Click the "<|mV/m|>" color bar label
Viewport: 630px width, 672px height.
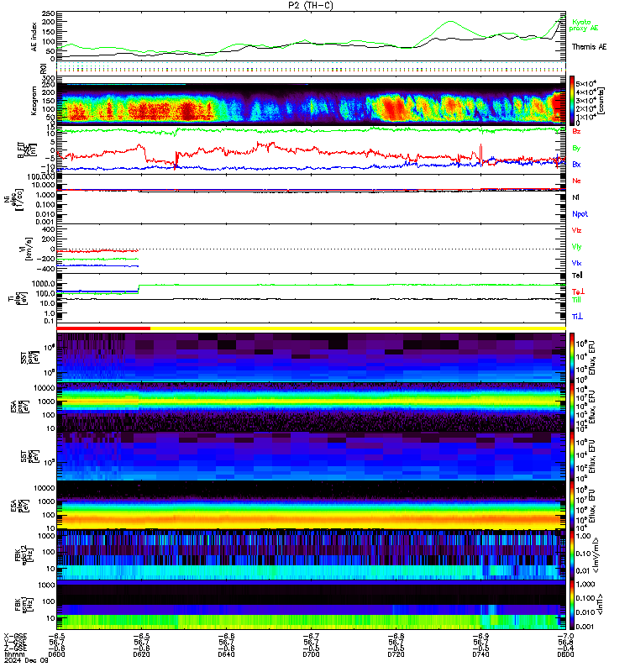[x=596, y=555]
